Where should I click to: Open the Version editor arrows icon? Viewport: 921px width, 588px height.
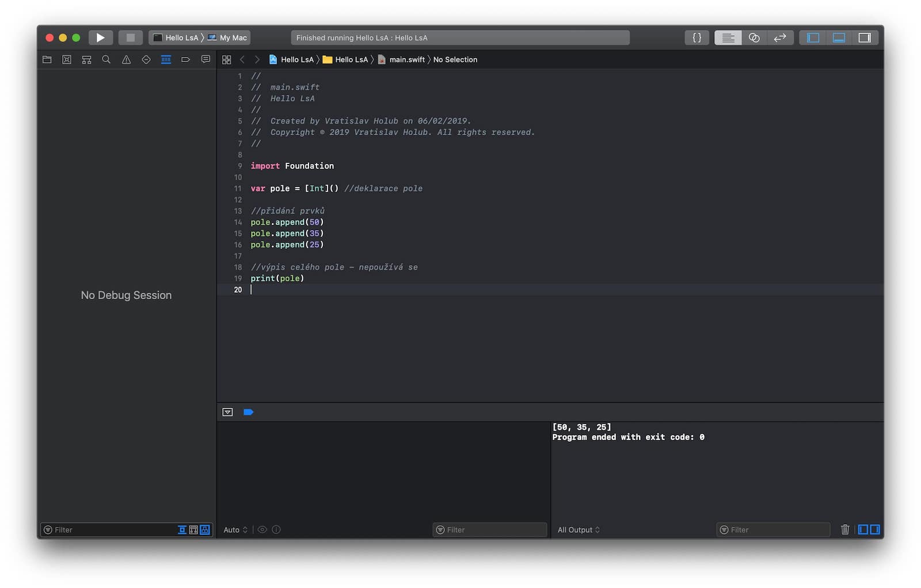780,37
